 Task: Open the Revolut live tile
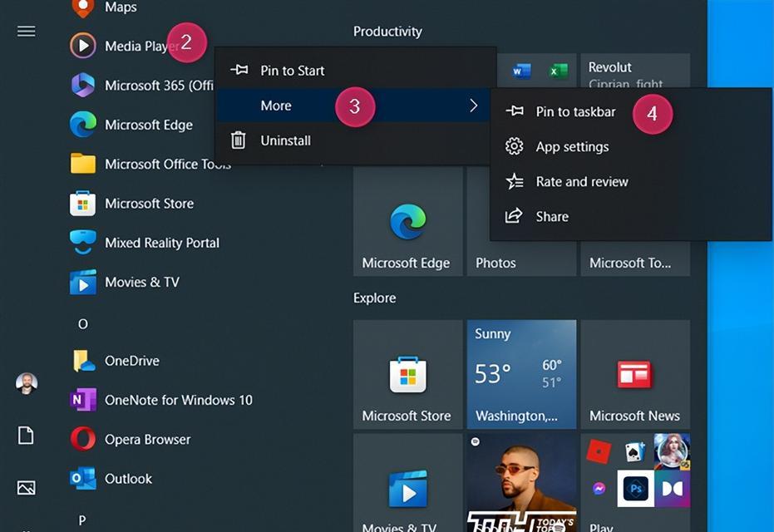click(635, 71)
